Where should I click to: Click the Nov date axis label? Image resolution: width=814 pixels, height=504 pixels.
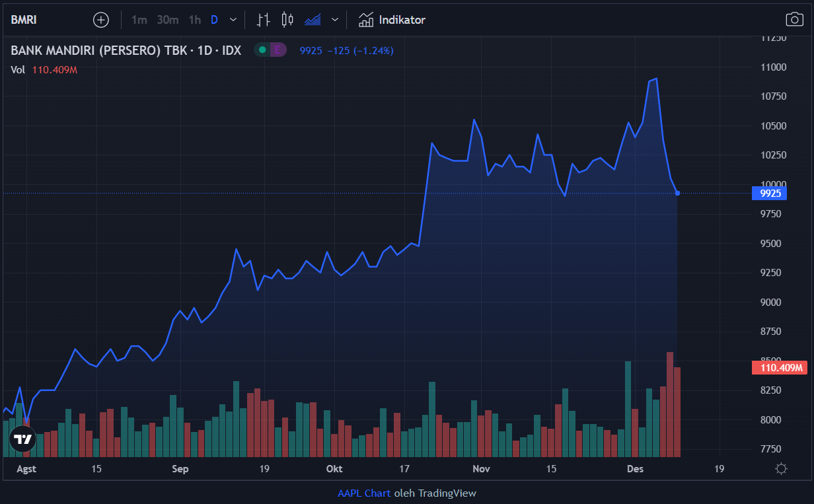pos(482,469)
